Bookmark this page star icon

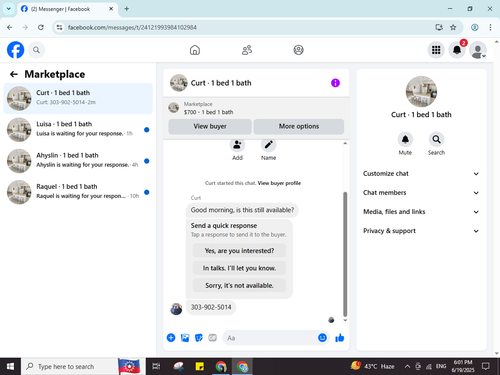coord(453,27)
